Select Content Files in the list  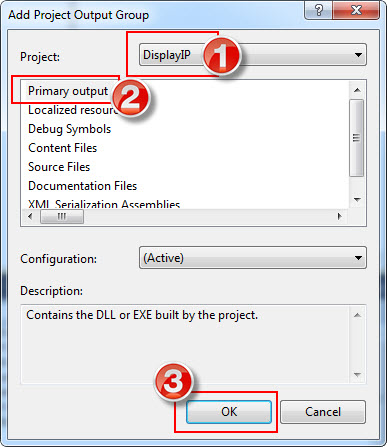click(62, 148)
